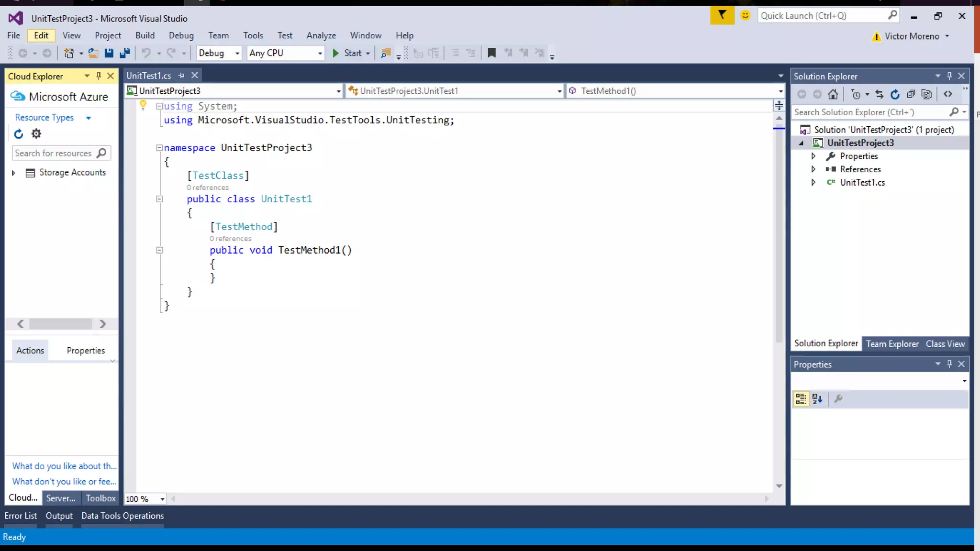Click Sync with Active Document icon
980x551 pixels.
tap(879, 94)
